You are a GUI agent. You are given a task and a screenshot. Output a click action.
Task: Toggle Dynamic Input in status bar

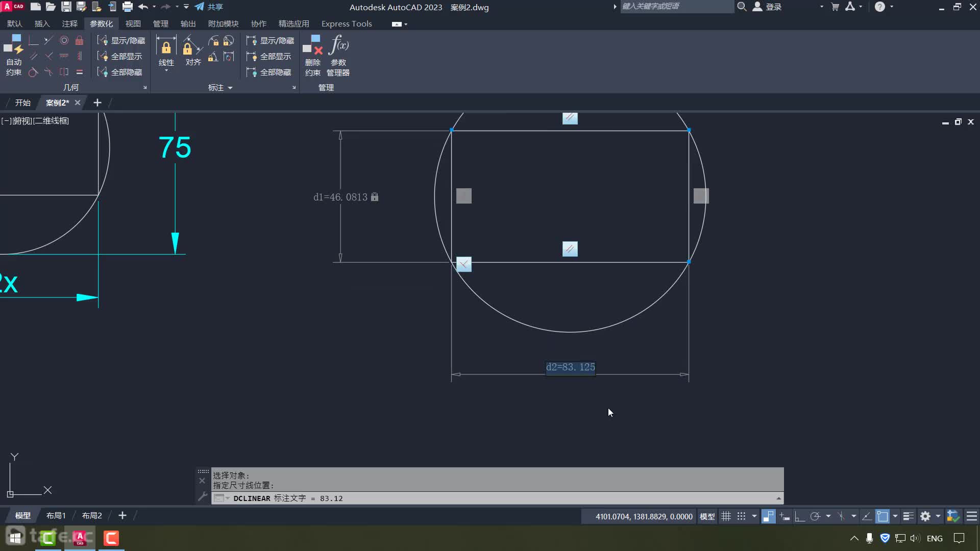coord(785,516)
